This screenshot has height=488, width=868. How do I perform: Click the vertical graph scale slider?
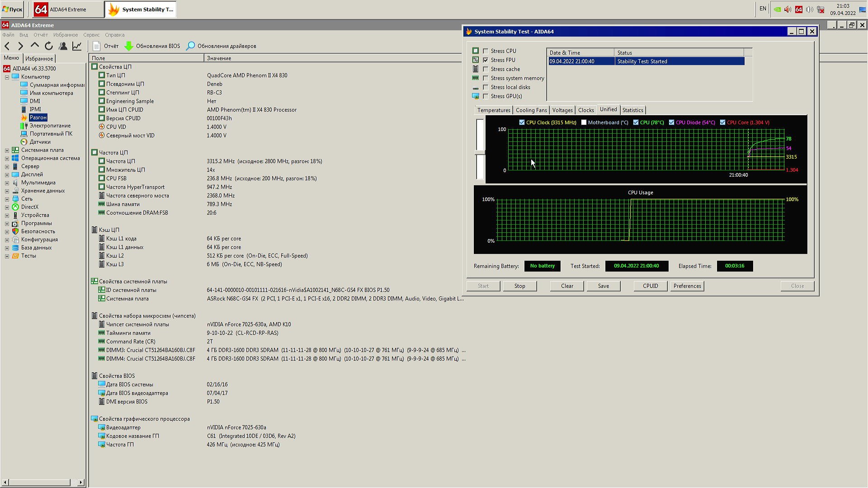480,153
